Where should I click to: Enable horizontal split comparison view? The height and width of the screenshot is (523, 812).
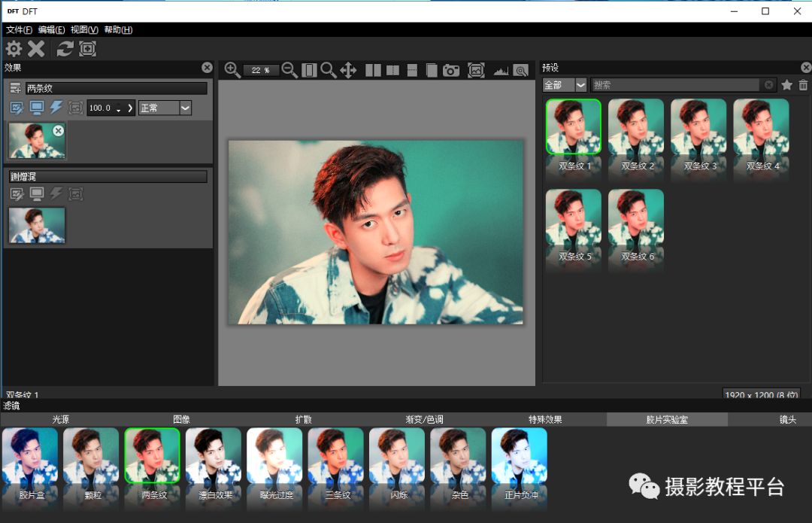412,70
